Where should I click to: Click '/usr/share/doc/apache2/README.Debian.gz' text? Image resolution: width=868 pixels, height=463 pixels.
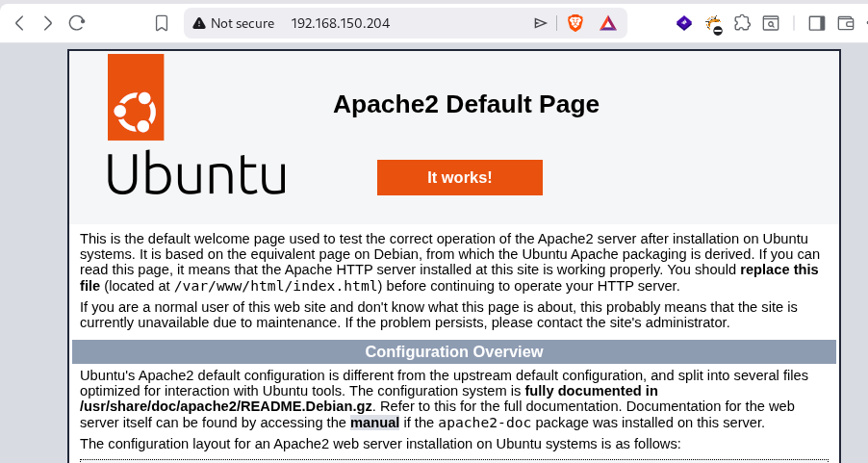tap(226, 406)
